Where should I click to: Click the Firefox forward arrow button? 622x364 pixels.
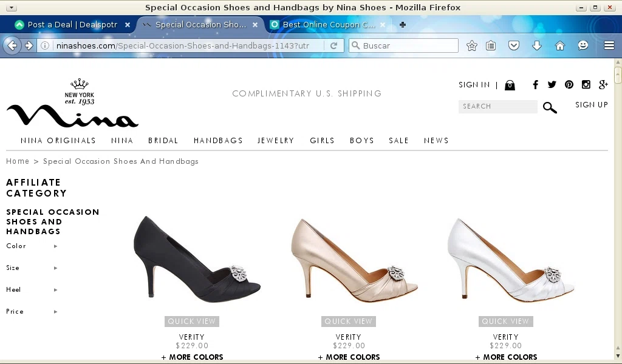coord(29,45)
